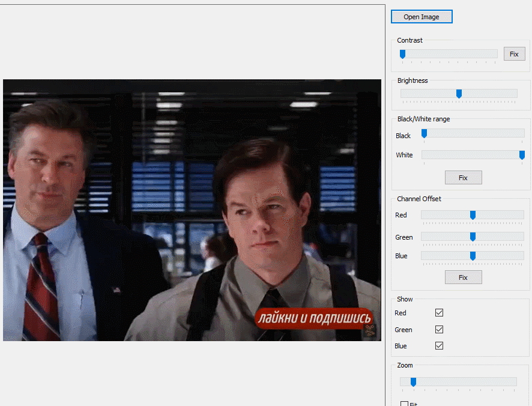Click the Brightness slider thumb

pos(459,94)
